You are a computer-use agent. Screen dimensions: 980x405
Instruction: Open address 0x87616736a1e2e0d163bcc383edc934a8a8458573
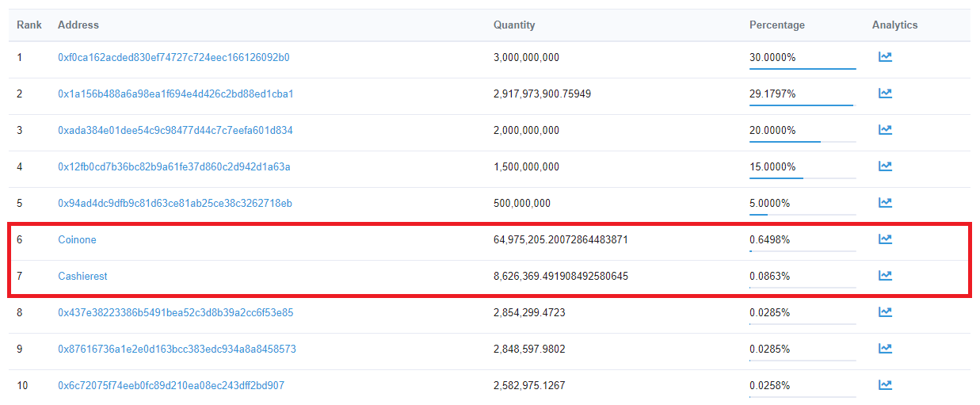(x=177, y=350)
